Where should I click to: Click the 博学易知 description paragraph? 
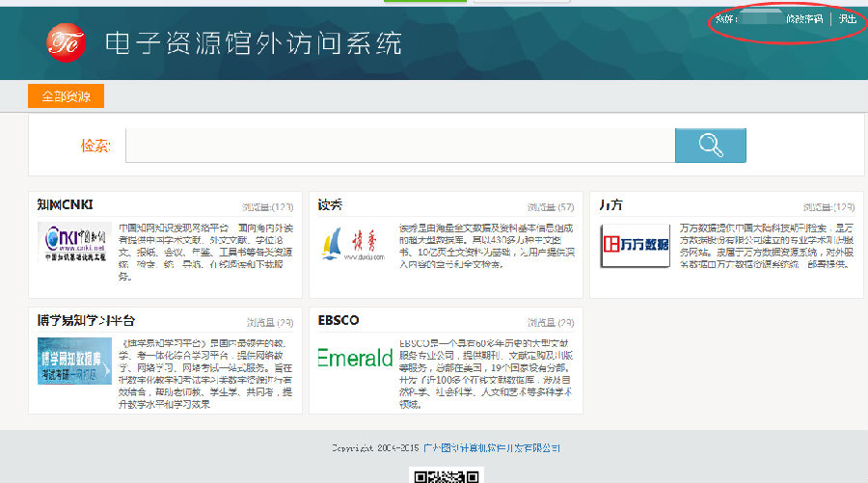(x=206, y=373)
